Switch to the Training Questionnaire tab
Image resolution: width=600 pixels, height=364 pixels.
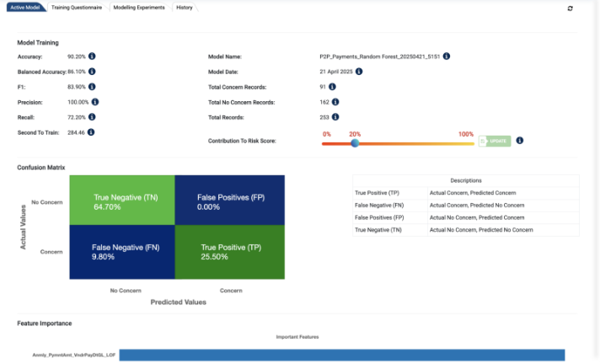[x=76, y=8]
